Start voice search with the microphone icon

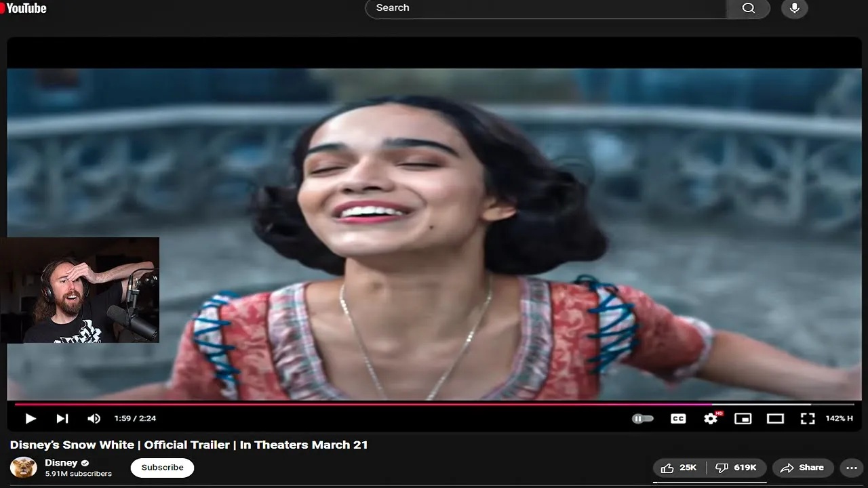coord(795,8)
